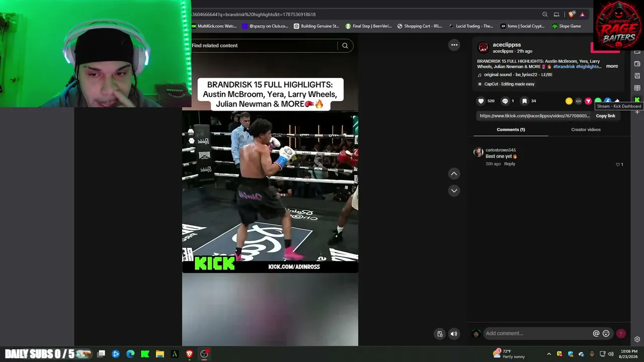Open the Kick icon in the browser sidebar
Image resolution: width=644 pixels, height=362 pixels.
click(637, 100)
